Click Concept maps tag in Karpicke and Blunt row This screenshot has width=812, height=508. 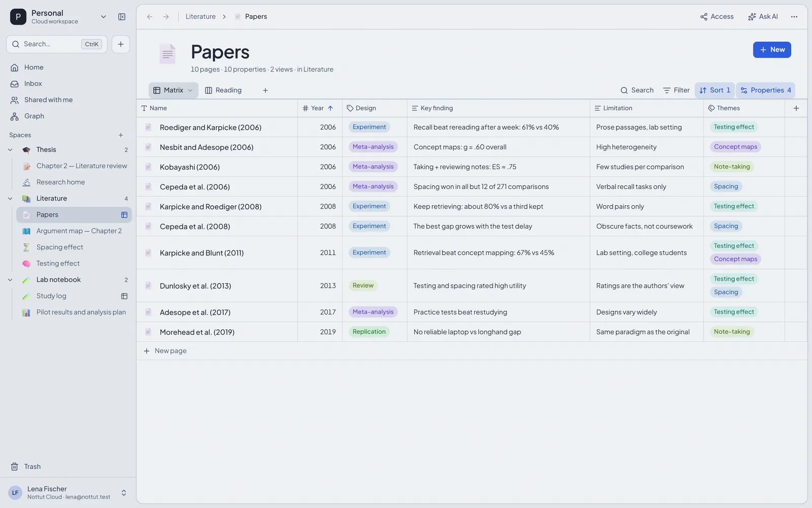[x=735, y=259]
